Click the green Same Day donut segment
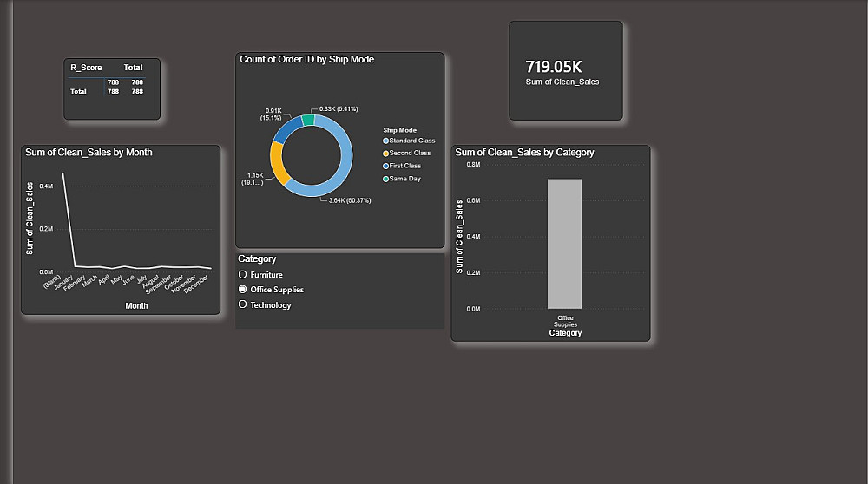Viewport: 868px width, 484px height. pos(308,120)
